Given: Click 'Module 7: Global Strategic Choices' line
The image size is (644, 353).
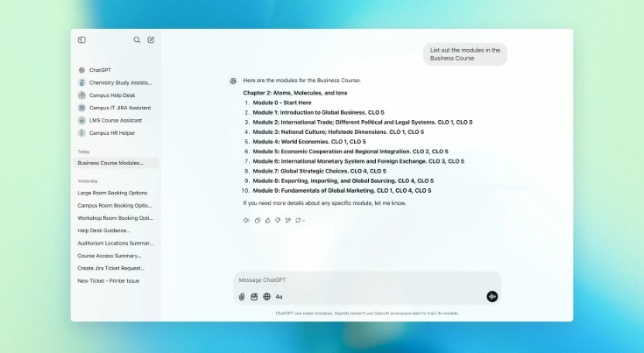Looking at the screenshot, I should tap(319, 172).
